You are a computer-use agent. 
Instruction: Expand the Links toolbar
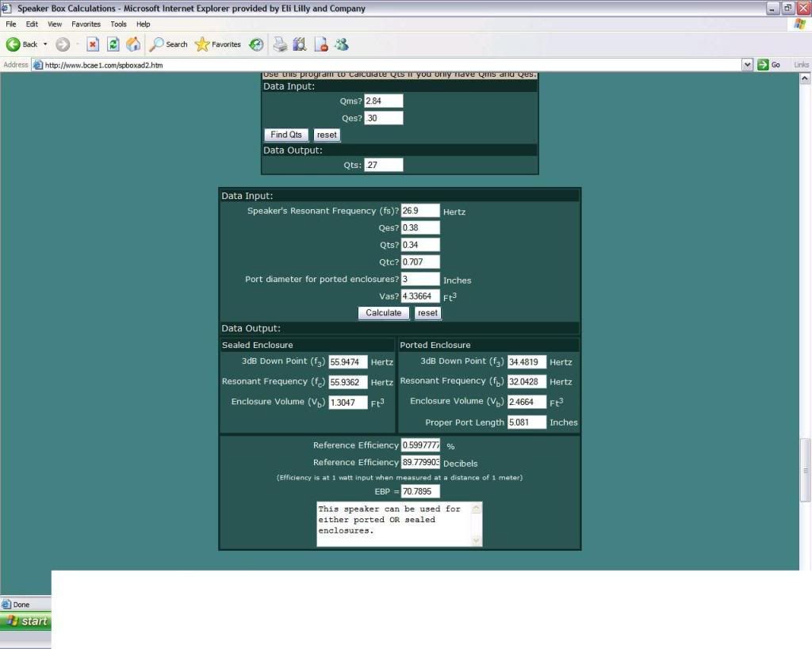point(801,65)
